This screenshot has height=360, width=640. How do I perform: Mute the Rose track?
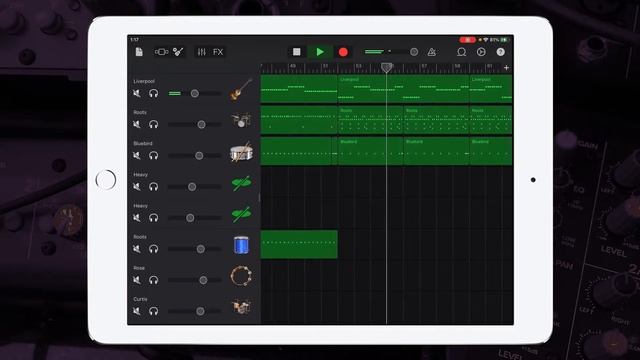tap(137, 280)
